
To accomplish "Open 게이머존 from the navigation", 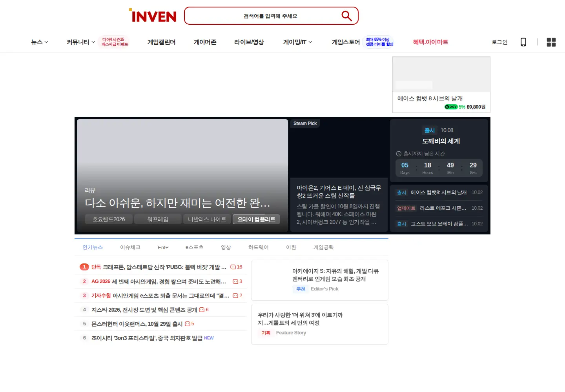I will coord(205,42).
